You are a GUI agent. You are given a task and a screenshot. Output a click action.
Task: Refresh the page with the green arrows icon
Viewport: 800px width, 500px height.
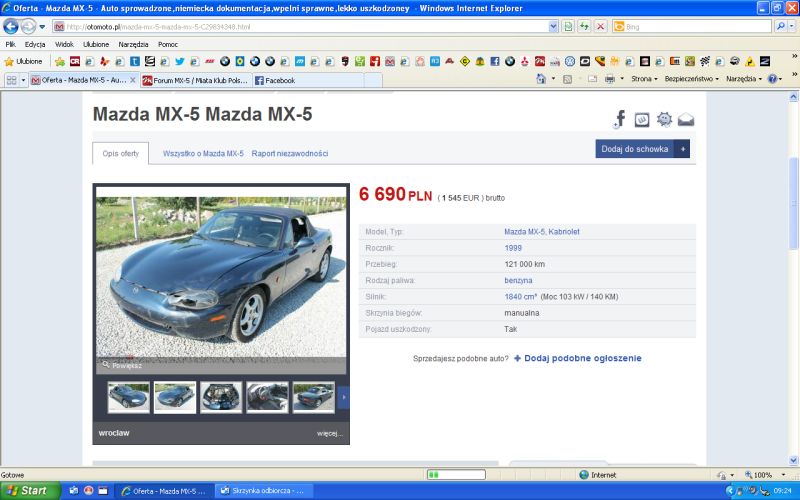click(584, 27)
